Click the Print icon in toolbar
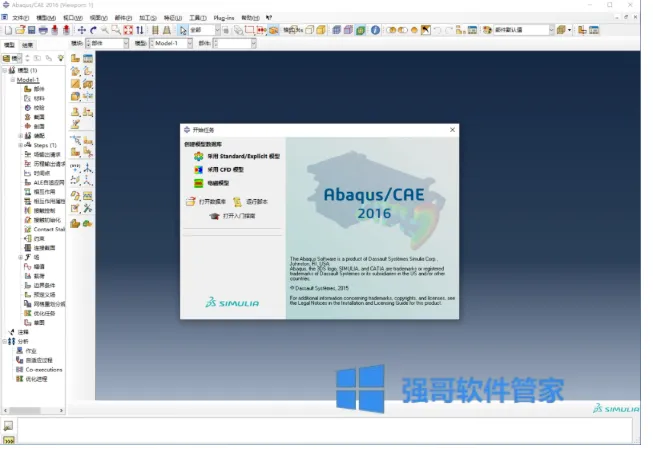653x452 pixels. coord(43,30)
